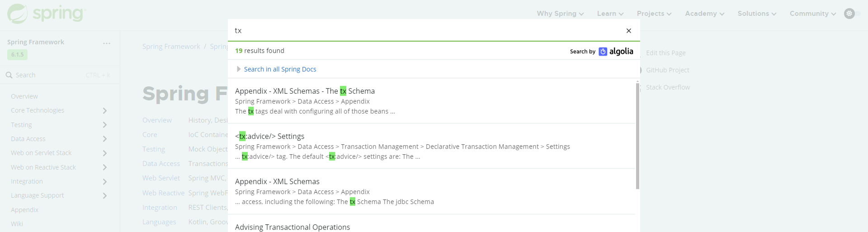Open the Why Spring dropdown menu
This screenshot has height=232, width=868.
560,14
